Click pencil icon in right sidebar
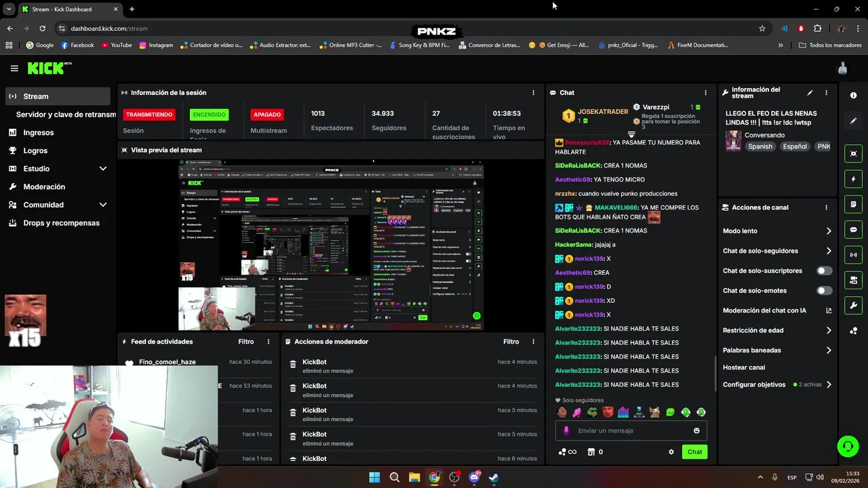The height and width of the screenshot is (488, 868). tap(853, 121)
